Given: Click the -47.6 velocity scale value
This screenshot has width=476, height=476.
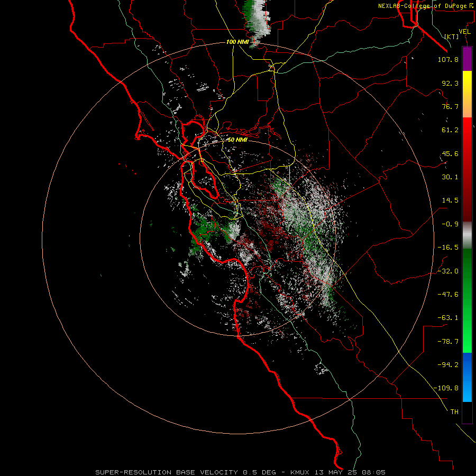Looking at the screenshot, I should (448, 295).
